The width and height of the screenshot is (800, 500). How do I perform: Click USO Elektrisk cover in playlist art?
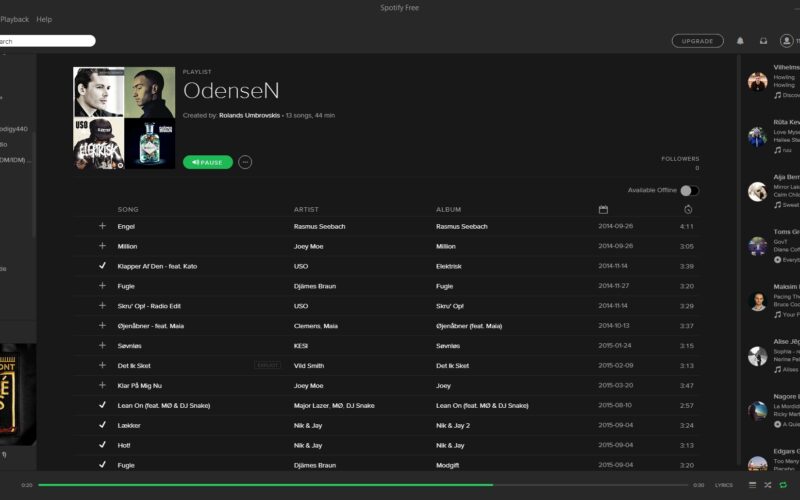pos(98,143)
